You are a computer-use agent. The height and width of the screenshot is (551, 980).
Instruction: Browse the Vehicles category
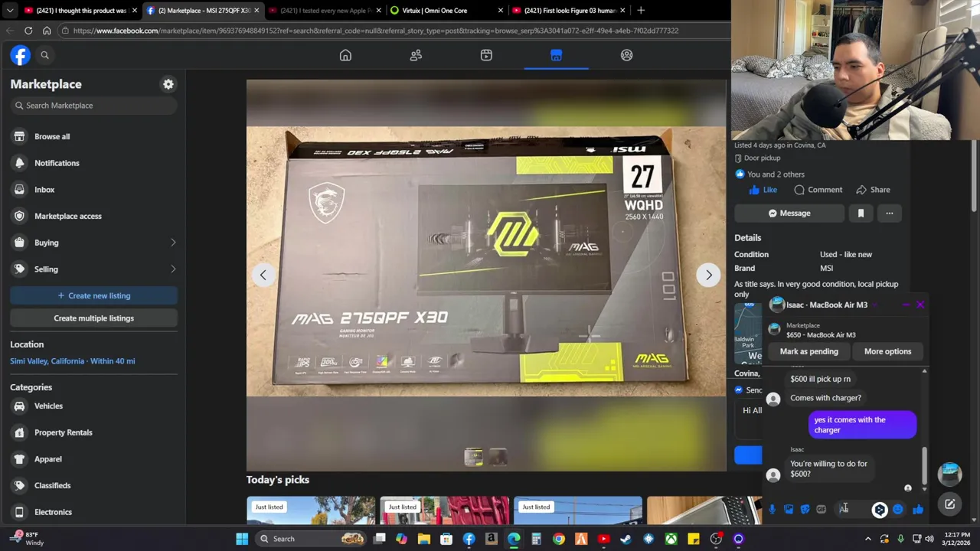coord(93,406)
